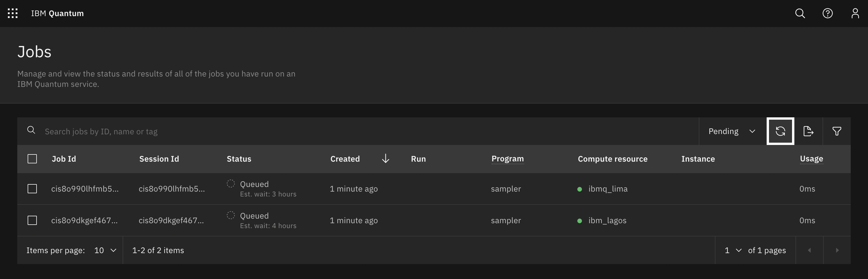Click the top-right search magnifier icon
Image resolution: width=868 pixels, height=279 pixels.
pyautogui.click(x=800, y=14)
